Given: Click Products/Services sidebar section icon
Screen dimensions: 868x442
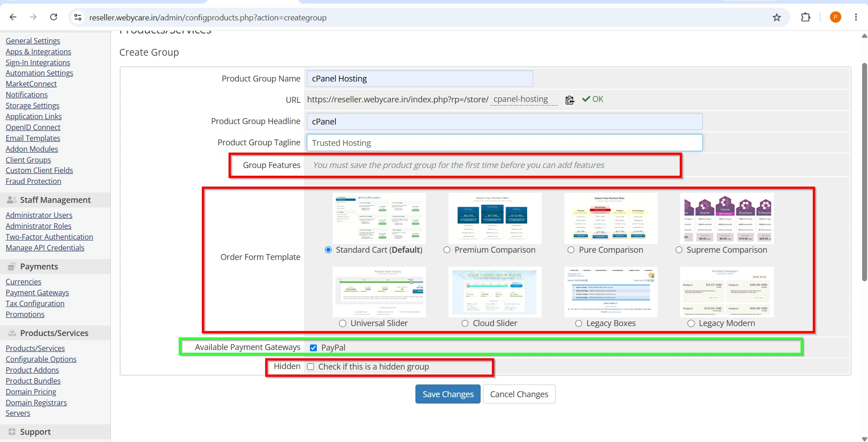Looking at the screenshot, I should pos(12,333).
